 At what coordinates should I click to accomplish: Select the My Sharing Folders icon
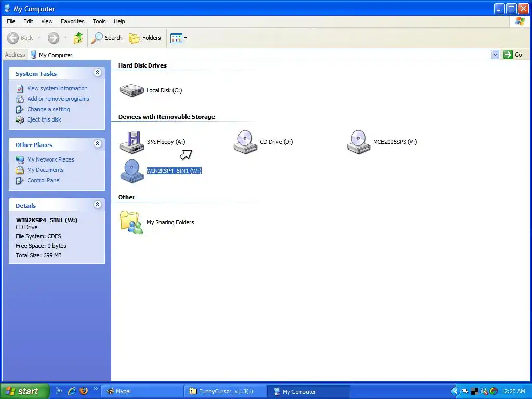coord(131,222)
